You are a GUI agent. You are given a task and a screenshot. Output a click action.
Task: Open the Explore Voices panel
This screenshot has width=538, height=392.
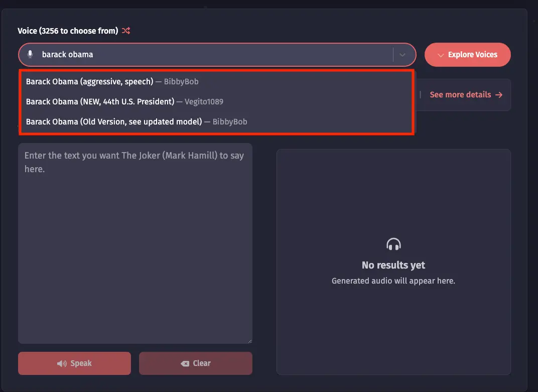click(x=467, y=55)
